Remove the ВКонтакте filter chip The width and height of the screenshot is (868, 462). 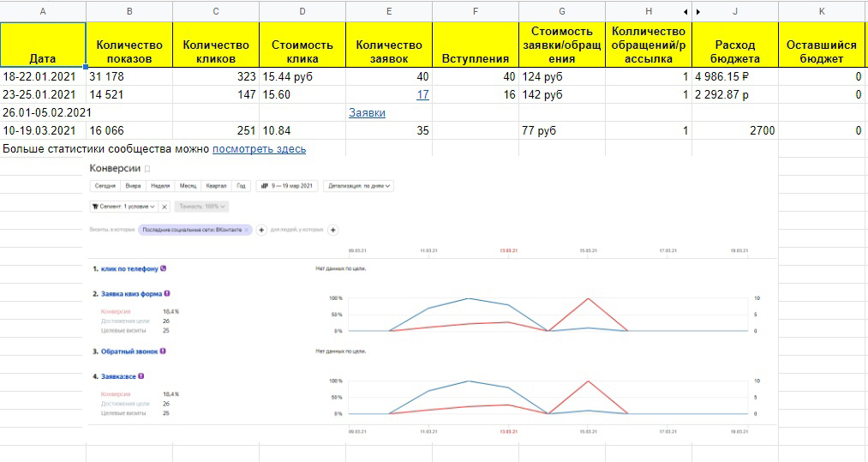coord(247,230)
